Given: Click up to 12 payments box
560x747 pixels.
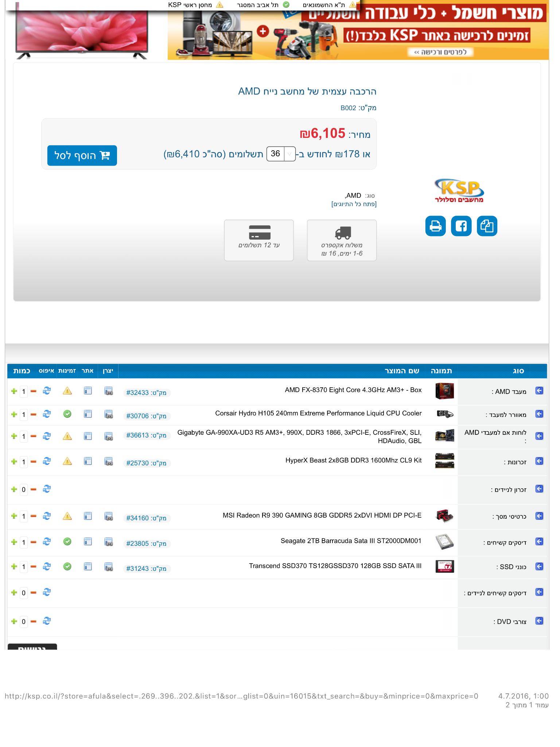Looking at the screenshot, I should point(259,240).
